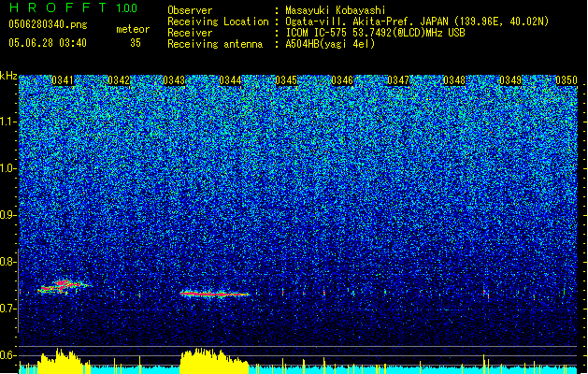Click the 0349 time marker
588x374 pixels.
click(510, 80)
